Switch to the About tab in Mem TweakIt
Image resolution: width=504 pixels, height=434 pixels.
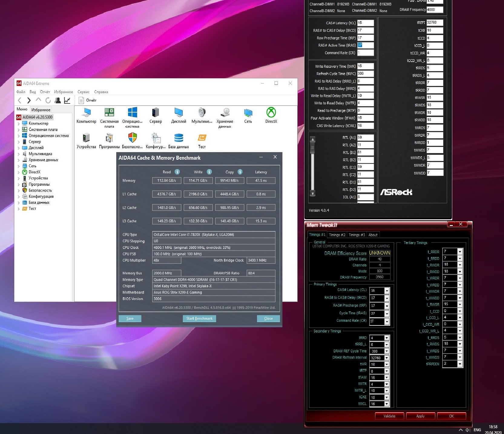(x=373, y=235)
